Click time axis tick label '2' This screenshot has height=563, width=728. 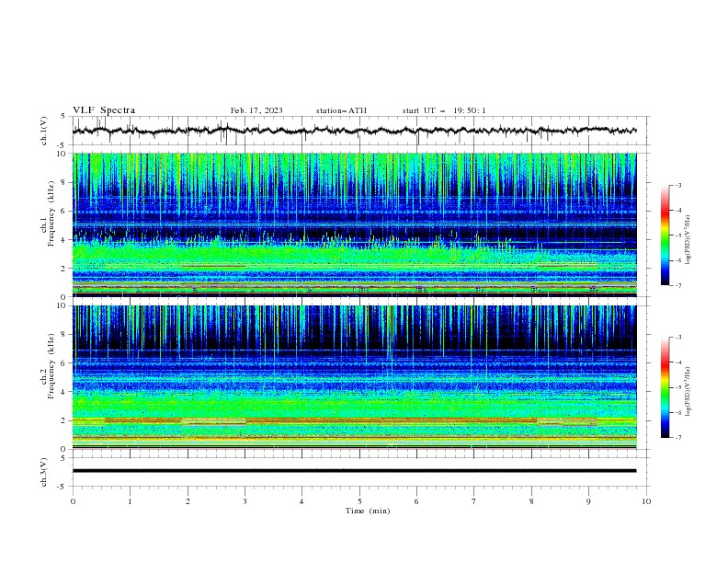point(188,501)
